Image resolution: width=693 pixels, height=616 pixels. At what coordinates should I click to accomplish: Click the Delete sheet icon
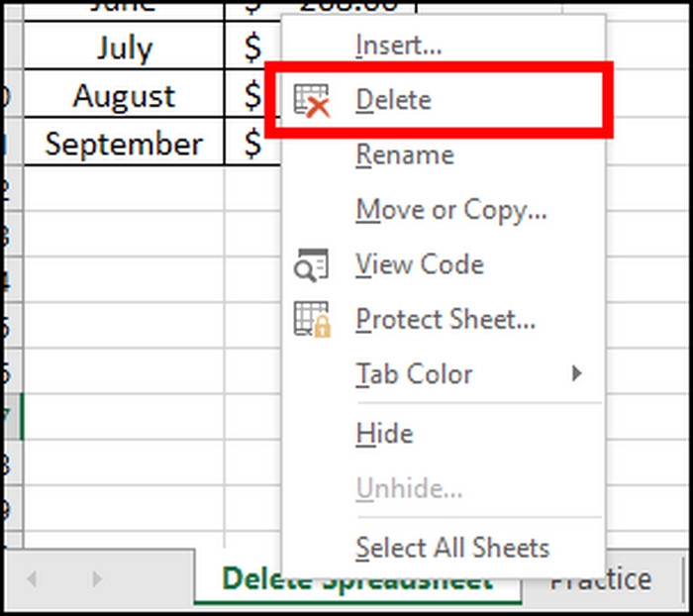tap(312, 100)
